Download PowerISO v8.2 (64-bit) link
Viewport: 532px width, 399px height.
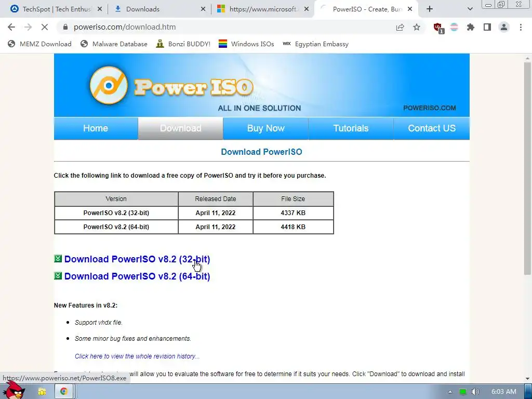[x=137, y=276]
